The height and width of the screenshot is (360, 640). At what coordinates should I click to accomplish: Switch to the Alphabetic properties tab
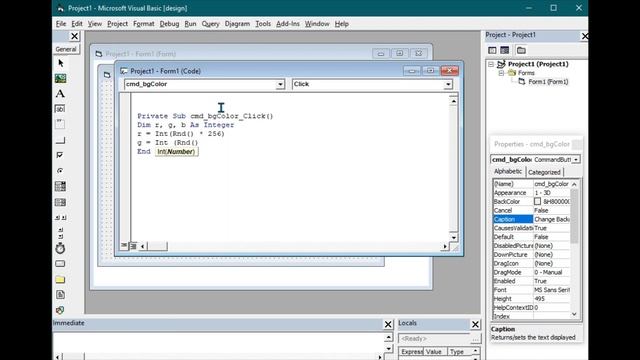coord(508,171)
